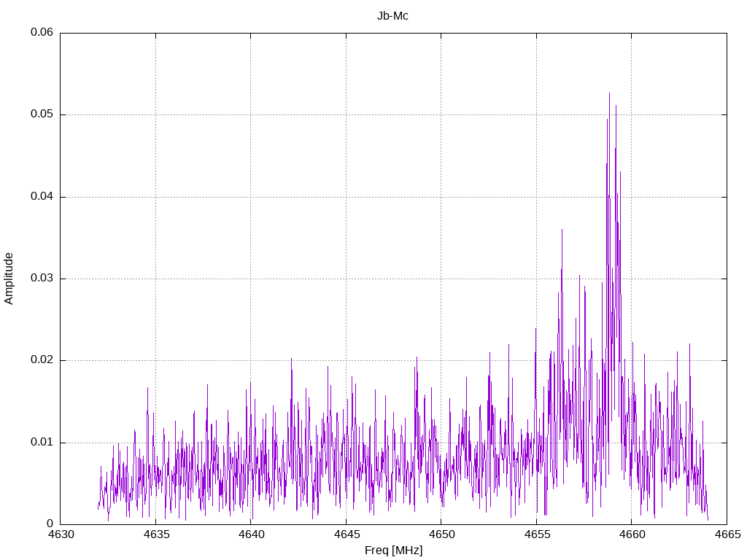Image resolution: width=747 pixels, height=560 pixels.
Task: Click the 0.01 y-axis tick label
Action: pyautogui.click(x=42, y=443)
